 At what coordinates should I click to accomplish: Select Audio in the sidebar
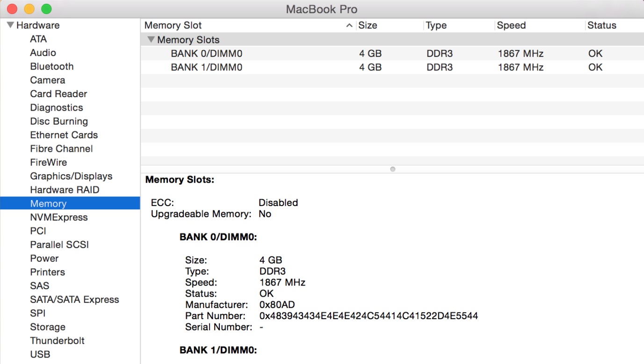pos(43,53)
